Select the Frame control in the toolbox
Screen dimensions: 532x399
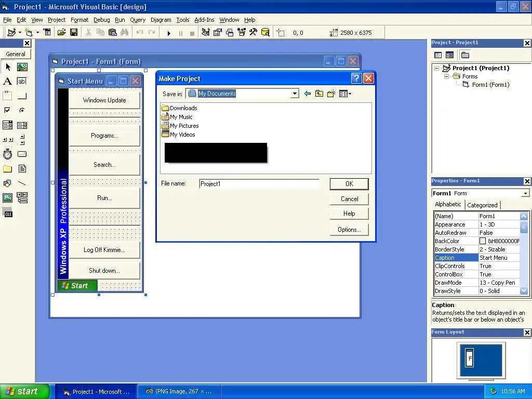point(8,96)
